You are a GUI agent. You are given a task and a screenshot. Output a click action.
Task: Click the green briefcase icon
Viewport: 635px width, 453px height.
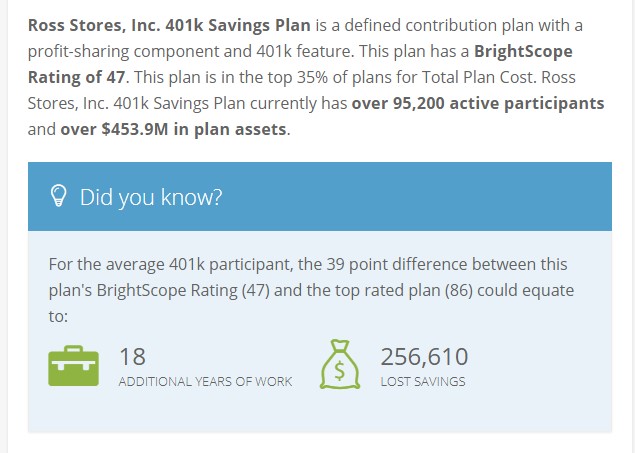coord(74,365)
